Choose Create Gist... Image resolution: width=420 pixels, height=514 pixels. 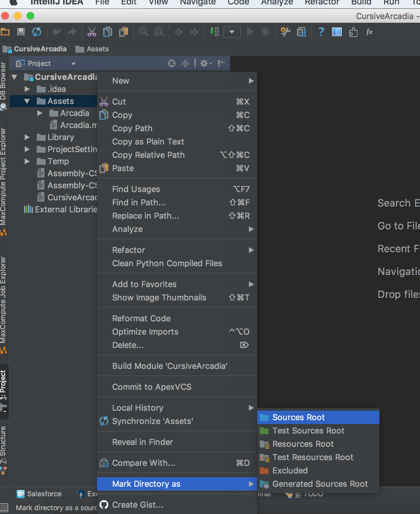tap(177, 505)
